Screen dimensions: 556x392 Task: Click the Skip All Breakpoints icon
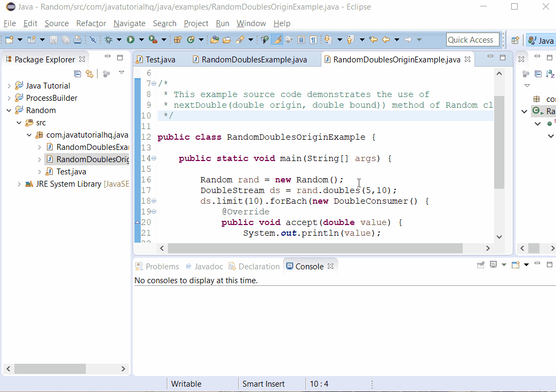(x=93, y=39)
